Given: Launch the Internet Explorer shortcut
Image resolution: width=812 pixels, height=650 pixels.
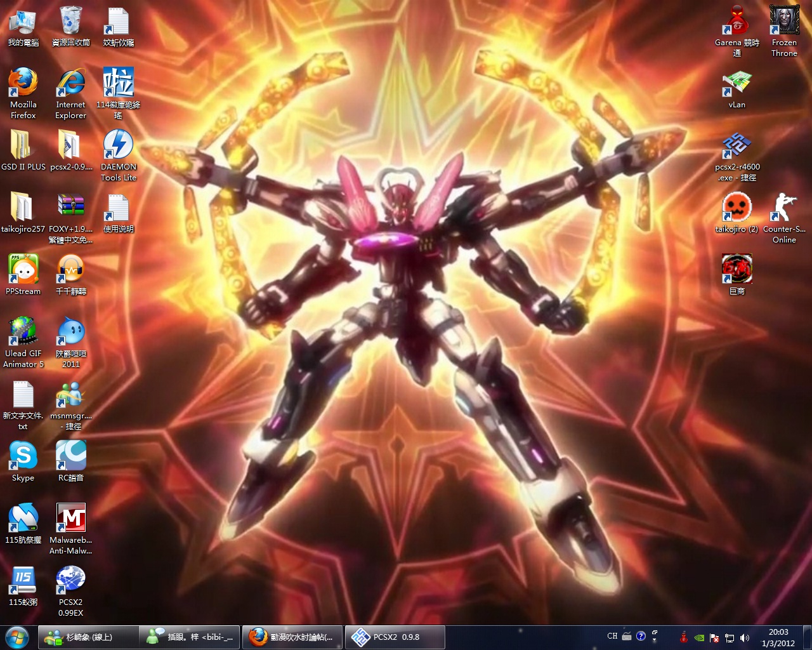Looking at the screenshot, I should click(x=71, y=93).
